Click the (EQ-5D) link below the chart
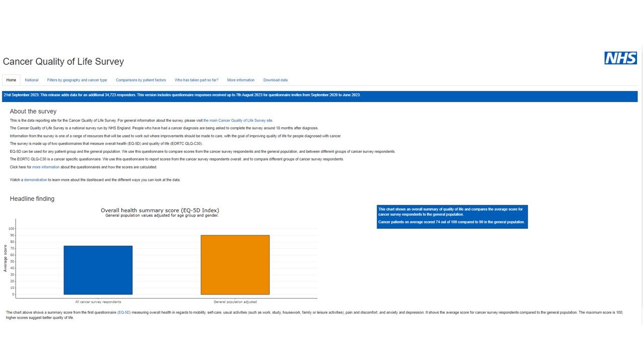Viewport: 644px width, 362px height. [x=124, y=312]
